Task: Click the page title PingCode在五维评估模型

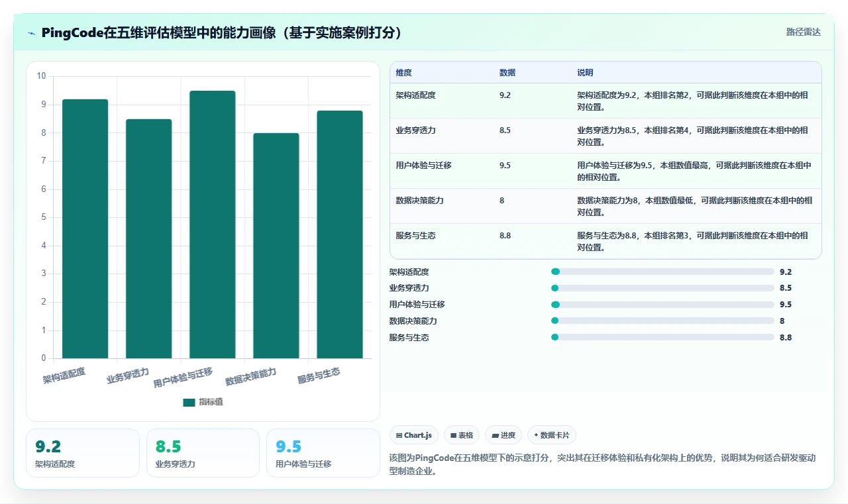Action: tap(222, 33)
